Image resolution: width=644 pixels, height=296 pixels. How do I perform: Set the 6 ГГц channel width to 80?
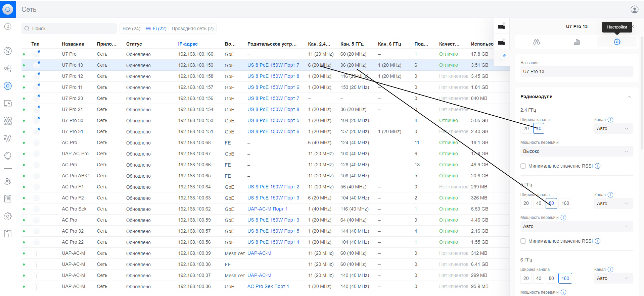(x=551, y=278)
